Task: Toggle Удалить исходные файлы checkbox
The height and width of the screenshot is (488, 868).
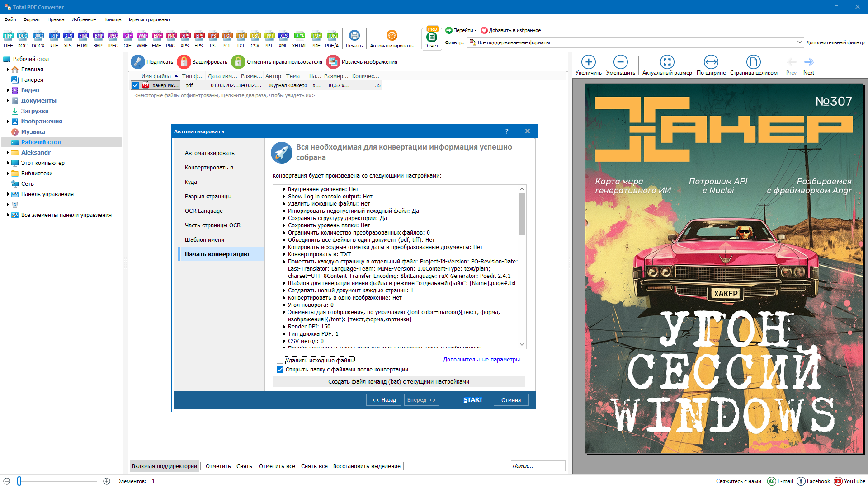Action: tap(280, 360)
